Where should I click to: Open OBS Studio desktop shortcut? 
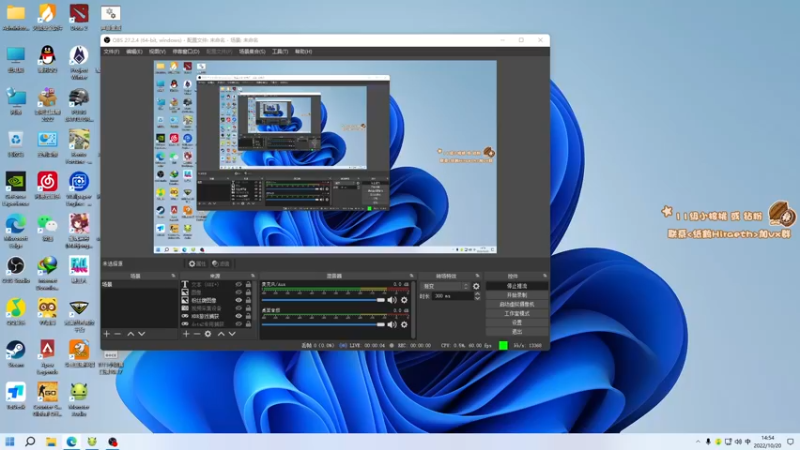point(16,269)
